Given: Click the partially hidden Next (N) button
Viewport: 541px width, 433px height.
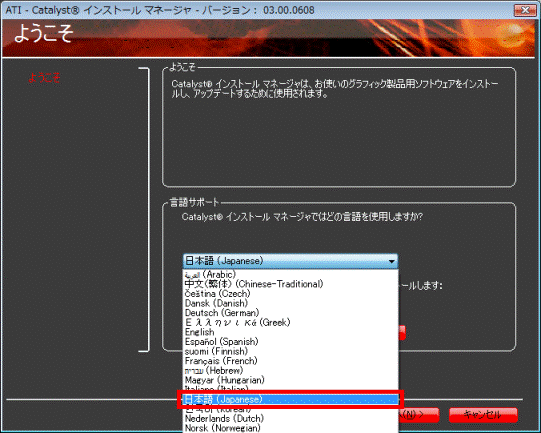Looking at the screenshot, I should click(419, 415).
